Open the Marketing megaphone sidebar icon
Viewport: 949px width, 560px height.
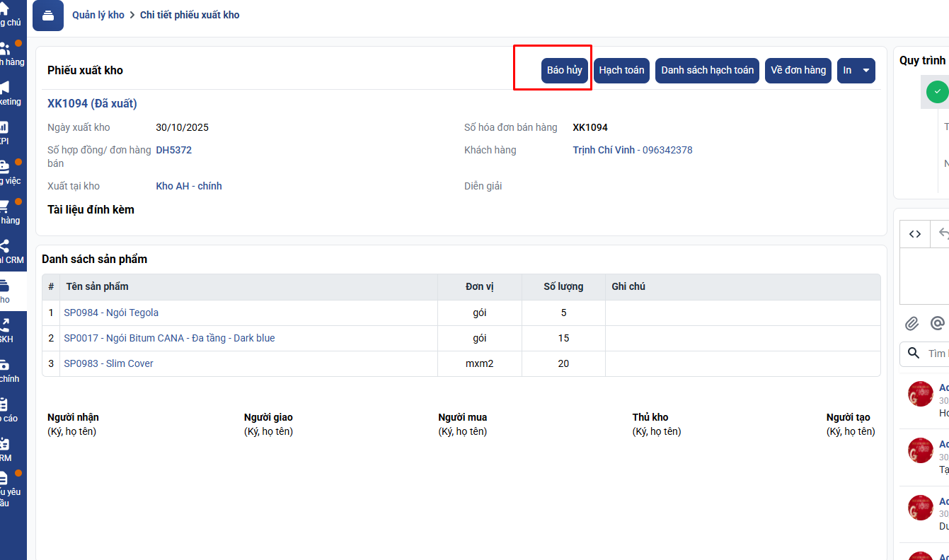(x=5, y=88)
